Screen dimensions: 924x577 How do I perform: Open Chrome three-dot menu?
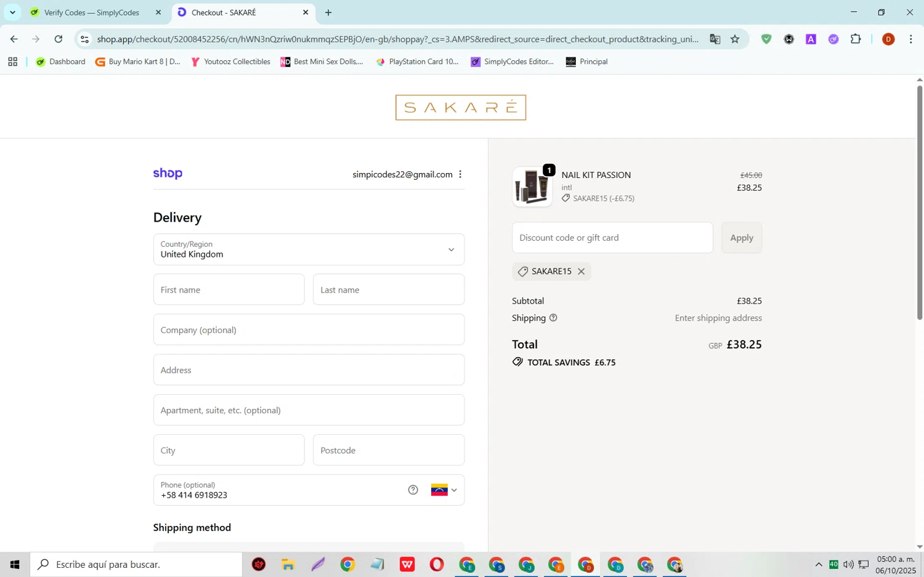coord(910,39)
